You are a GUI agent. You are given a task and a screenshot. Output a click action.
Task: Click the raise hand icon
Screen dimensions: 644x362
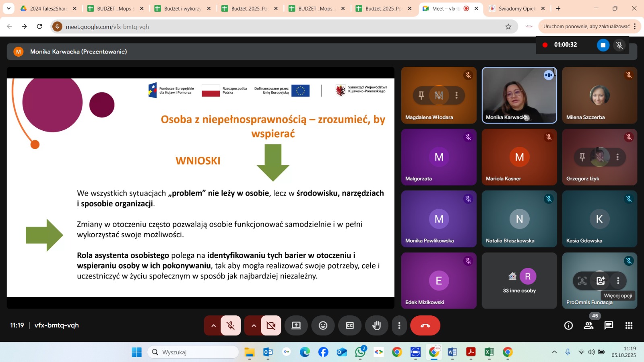(x=376, y=325)
